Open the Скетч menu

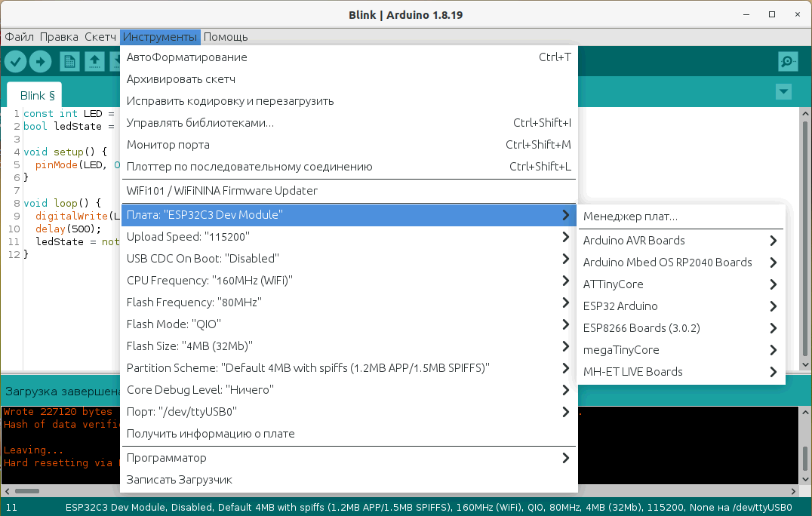pyautogui.click(x=100, y=37)
